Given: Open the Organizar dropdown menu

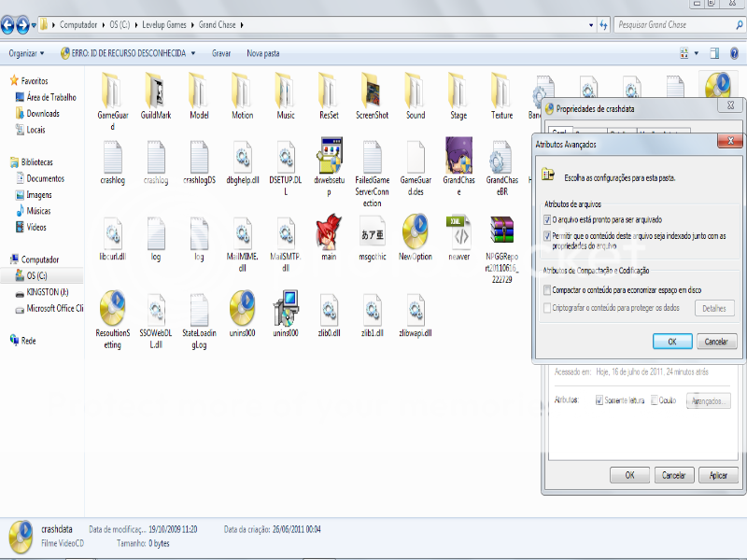Looking at the screenshot, I should 27,53.
